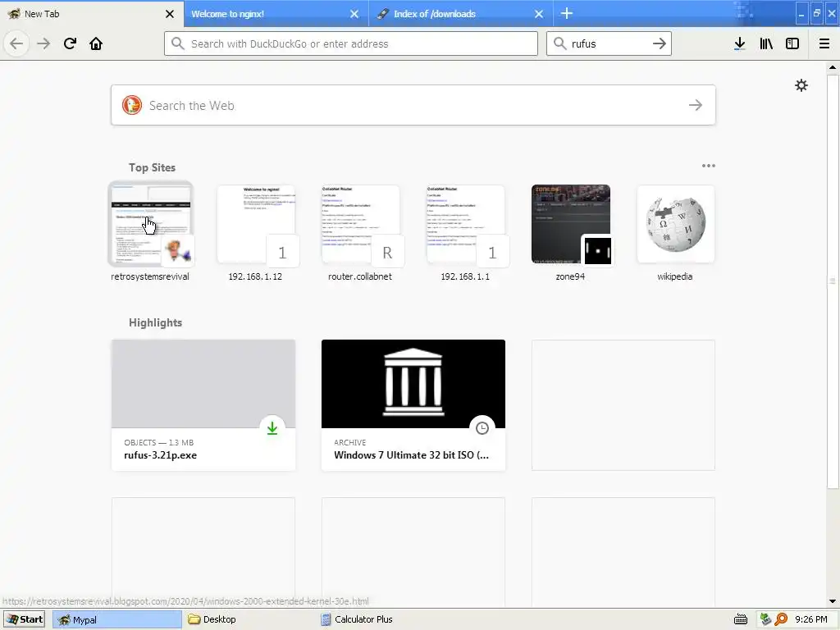Open a new tab with plus button

[x=567, y=13]
